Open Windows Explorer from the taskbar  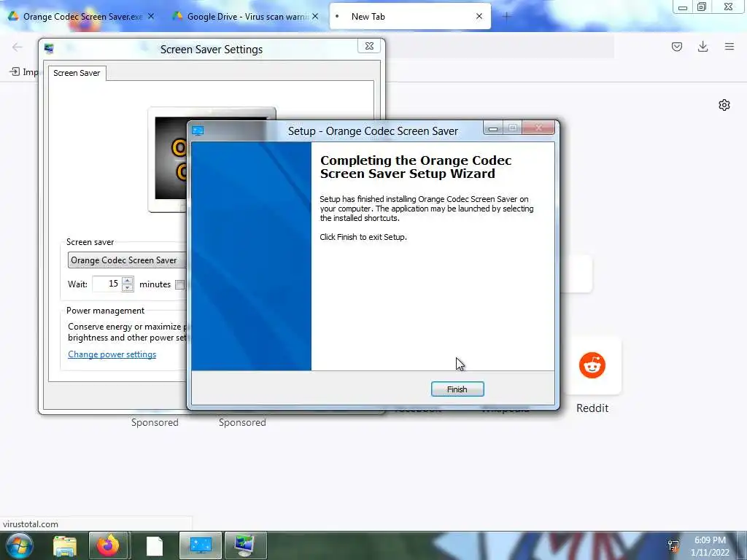64,545
